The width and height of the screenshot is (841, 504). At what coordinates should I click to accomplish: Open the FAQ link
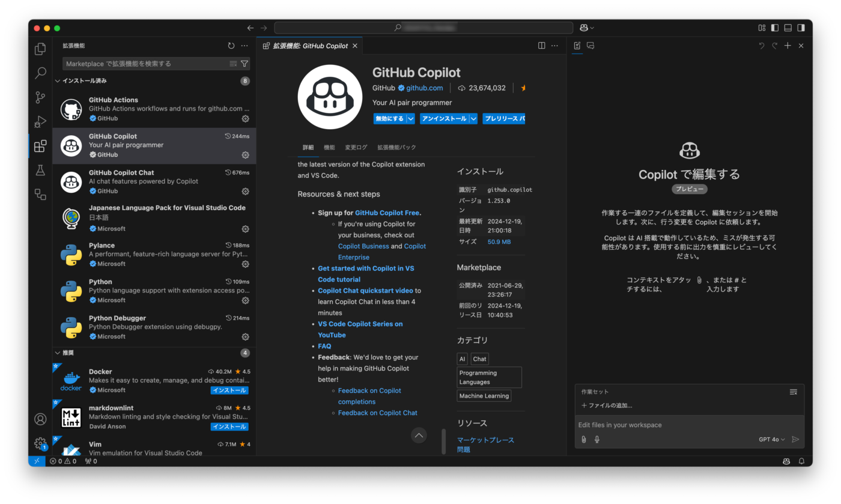[x=324, y=346]
